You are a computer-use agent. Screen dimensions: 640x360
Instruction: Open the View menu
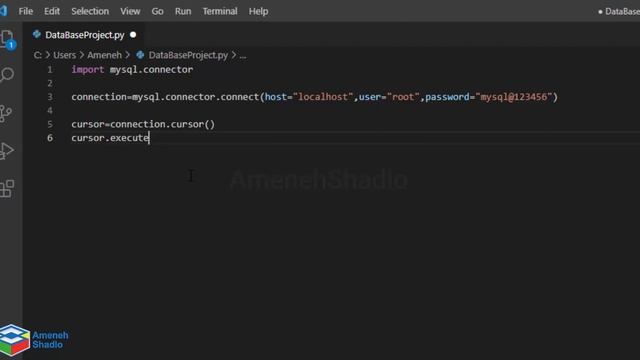[x=130, y=11]
